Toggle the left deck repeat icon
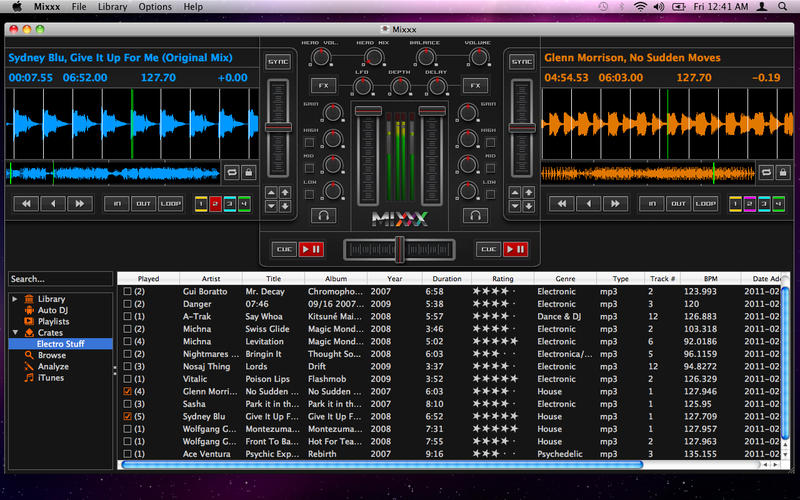Image resolution: width=800 pixels, height=500 pixels. [231, 172]
